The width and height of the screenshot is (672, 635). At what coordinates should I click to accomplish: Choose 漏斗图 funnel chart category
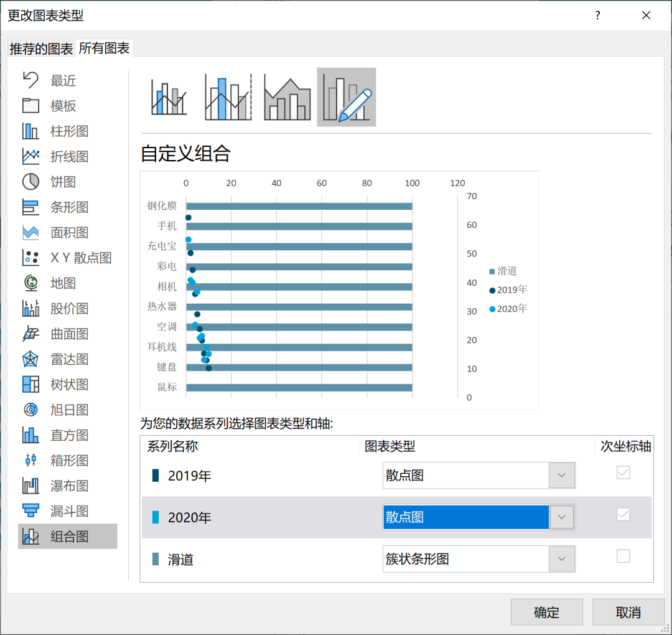coord(69,511)
